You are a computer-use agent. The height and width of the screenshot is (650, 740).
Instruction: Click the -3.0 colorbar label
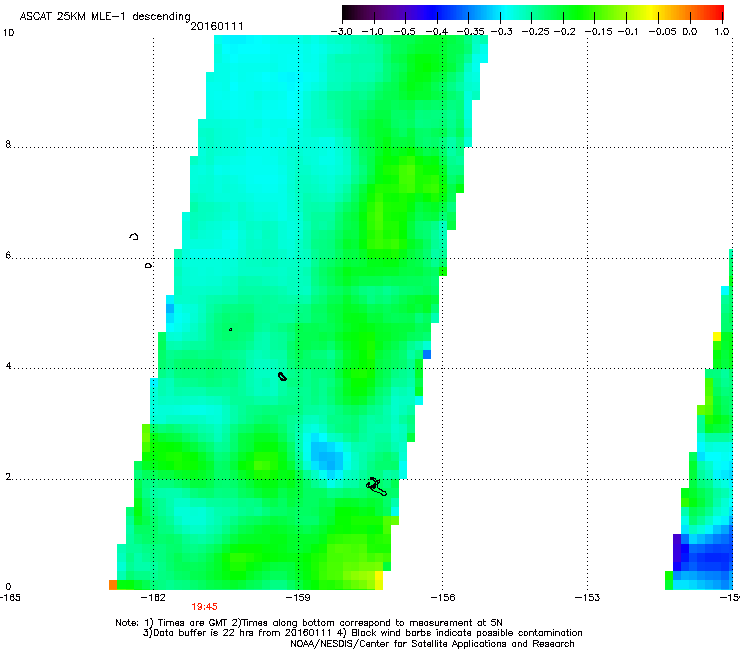(342, 32)
